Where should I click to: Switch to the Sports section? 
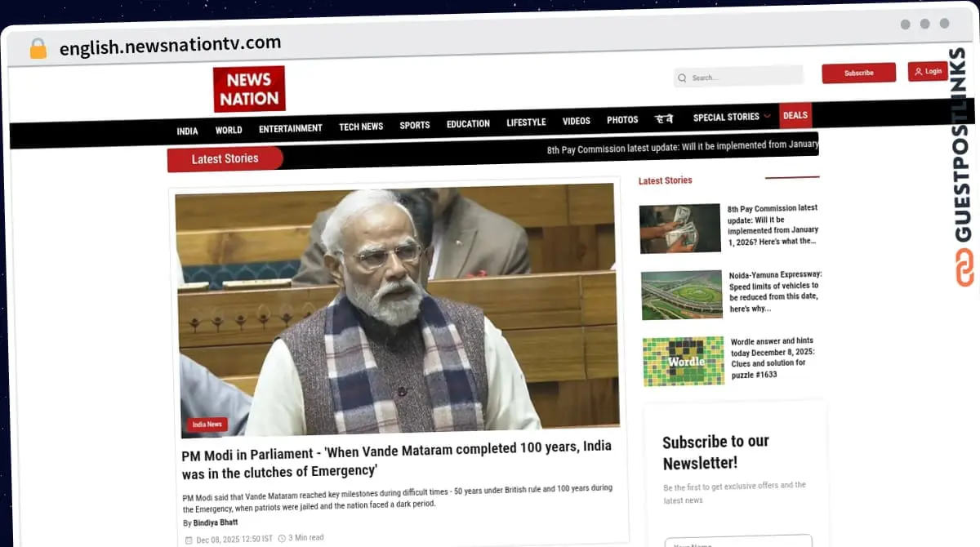pos(414,124)
